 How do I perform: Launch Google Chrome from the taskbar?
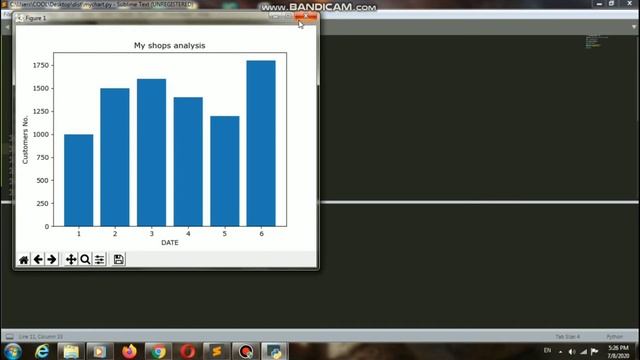click(158, 351)
